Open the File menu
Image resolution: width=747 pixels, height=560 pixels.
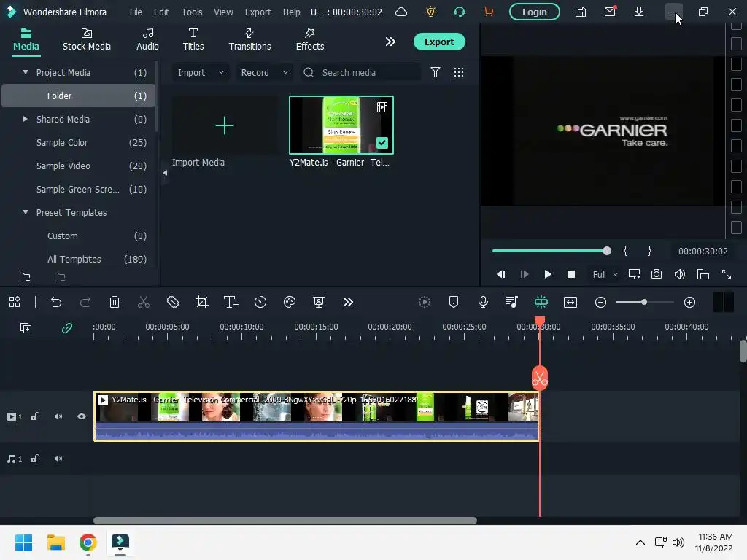point(136,12)
